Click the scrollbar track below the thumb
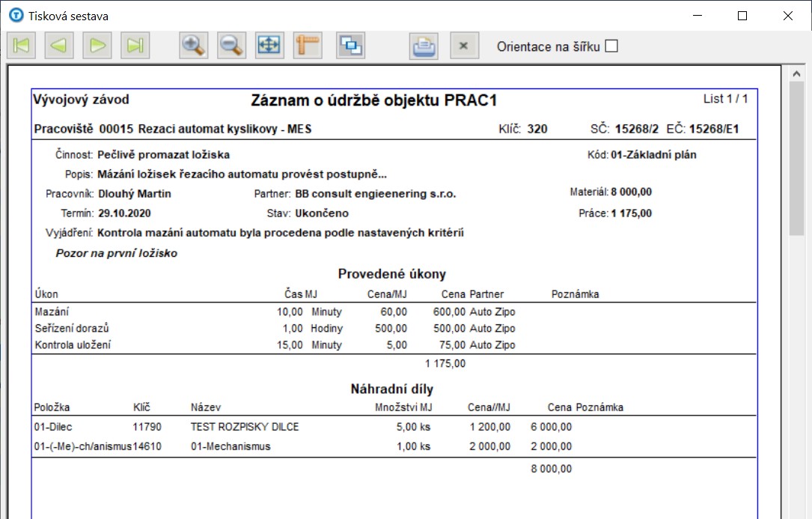Image resolution: width=812 pixels, height=519 pixels. tap(796, 374)
